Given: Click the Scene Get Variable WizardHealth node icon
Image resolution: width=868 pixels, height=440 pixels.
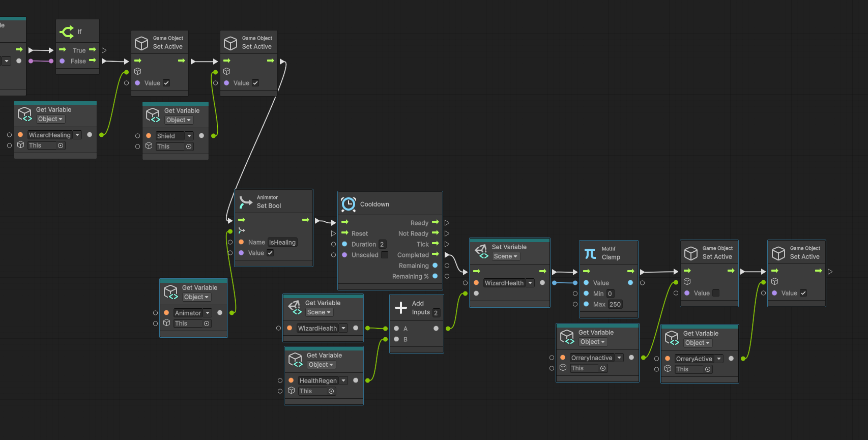Looking at the screenshot, I should [x=295, y=307].
